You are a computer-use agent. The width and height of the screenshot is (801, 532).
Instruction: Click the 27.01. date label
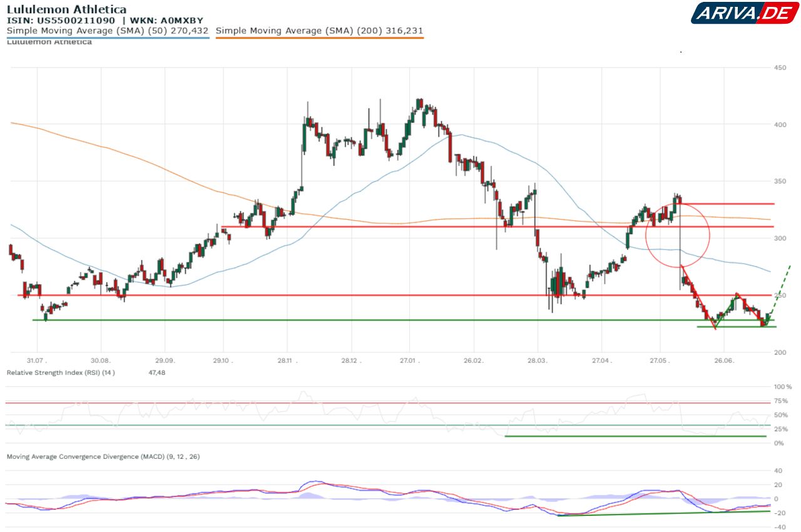pyautogui.click(x=409, y=361)
